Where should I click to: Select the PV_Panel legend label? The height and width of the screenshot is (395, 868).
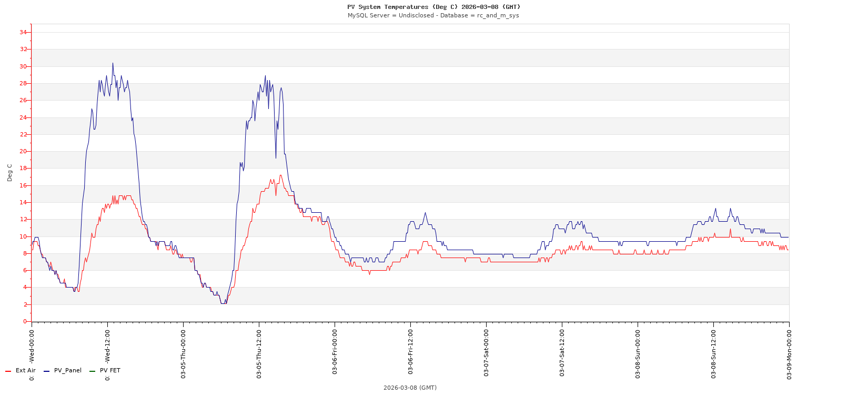point(68,371)
